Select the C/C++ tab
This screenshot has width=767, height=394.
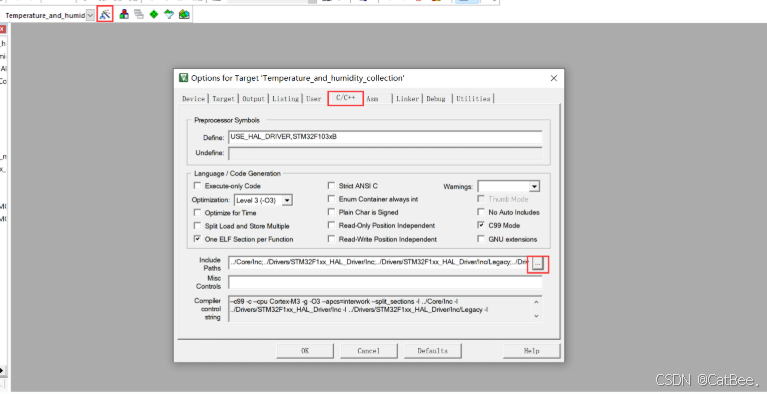click(x=345, y=98)
